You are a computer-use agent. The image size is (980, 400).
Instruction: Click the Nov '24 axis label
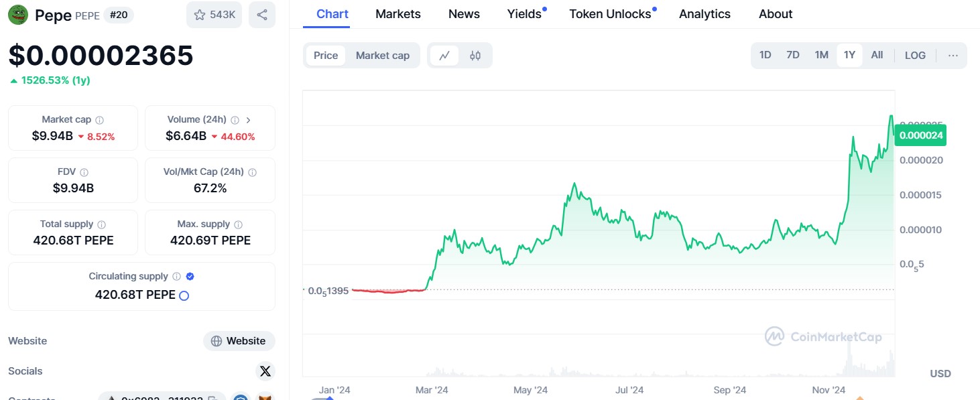click(829, 390)
